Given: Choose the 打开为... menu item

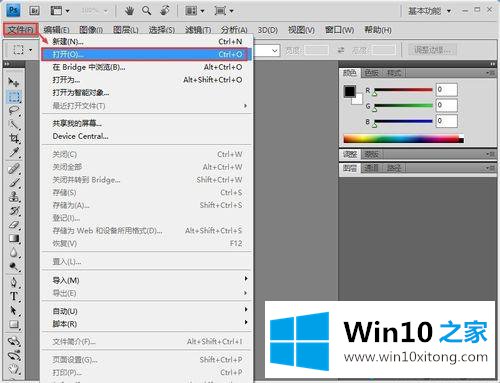Looking at the screenshot, I should (x=146, y=80).
